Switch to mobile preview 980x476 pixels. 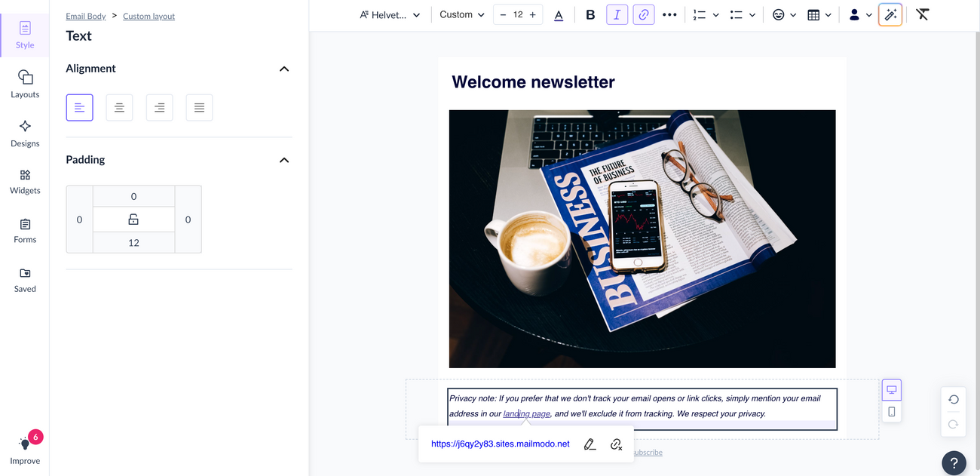(x=892, y=412)
